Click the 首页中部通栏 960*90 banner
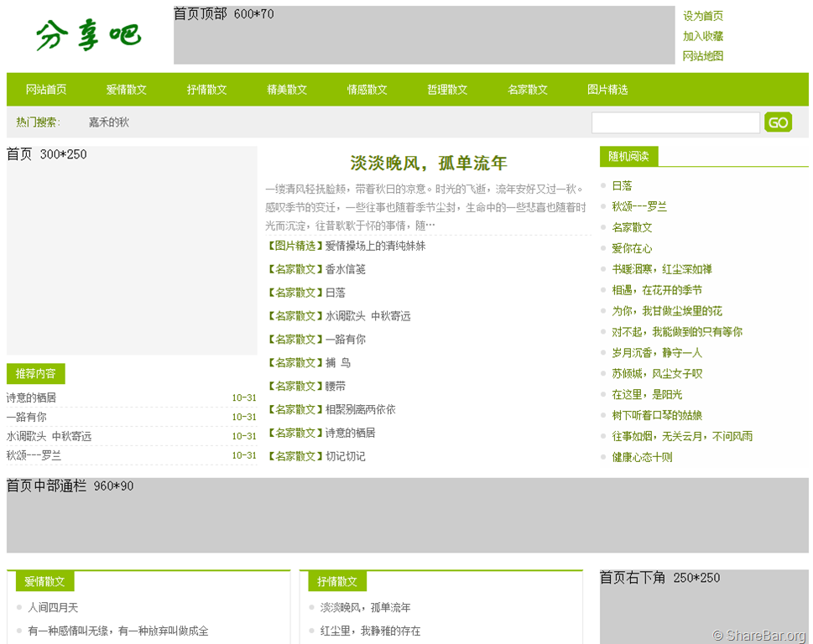This screenshot has height=644, width=813. [407, 516]
